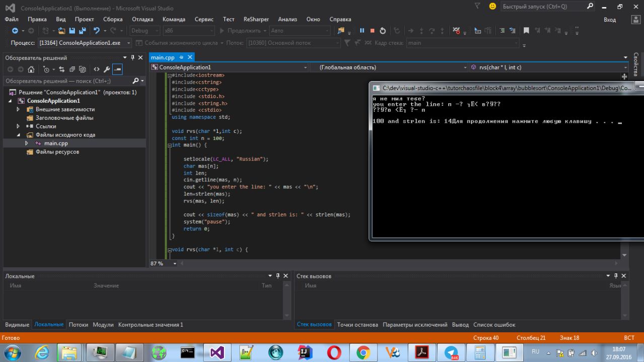This screenshot has width=644, height=362.
Task: Open the Отладка menu
Action: [142, 19]
